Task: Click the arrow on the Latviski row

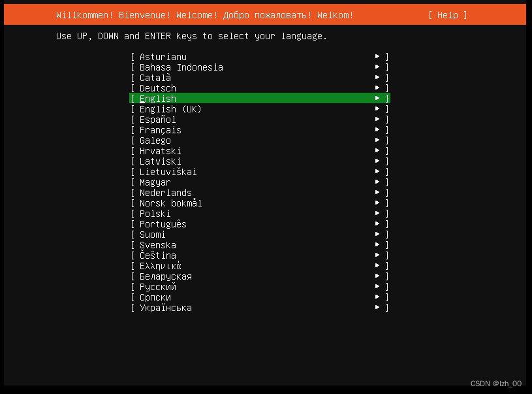Action: 377,161
